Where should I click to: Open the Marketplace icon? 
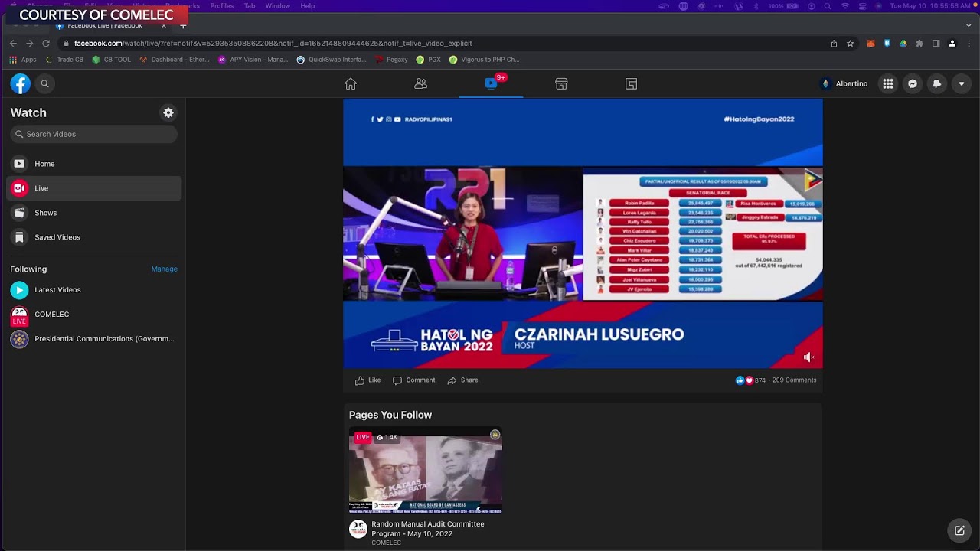(561, 83)
